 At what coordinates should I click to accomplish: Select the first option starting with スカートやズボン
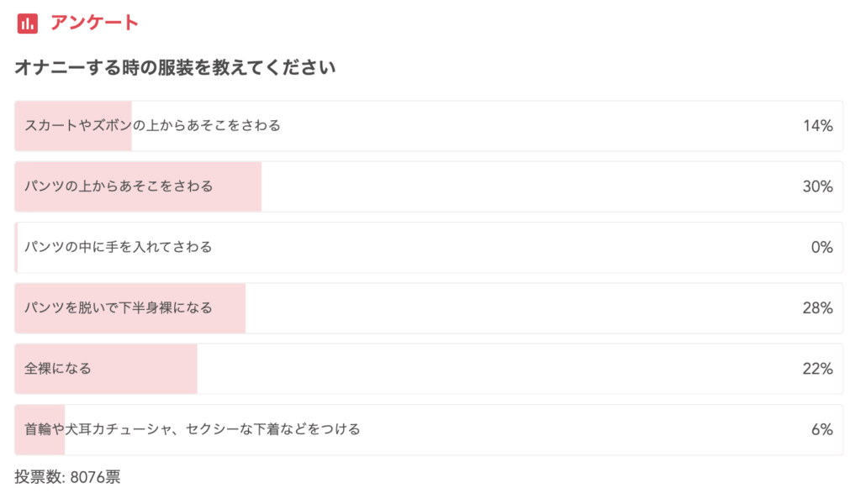click(x=152, y=126)
